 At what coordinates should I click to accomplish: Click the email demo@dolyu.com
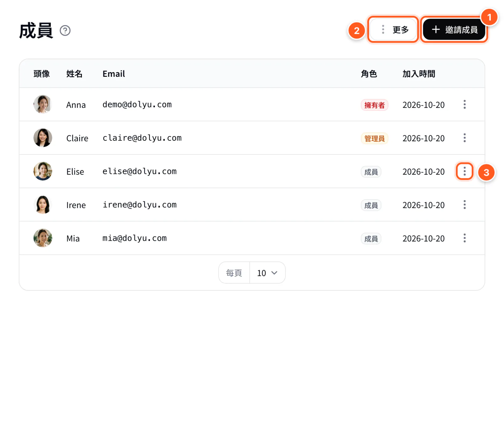point(137,104)
